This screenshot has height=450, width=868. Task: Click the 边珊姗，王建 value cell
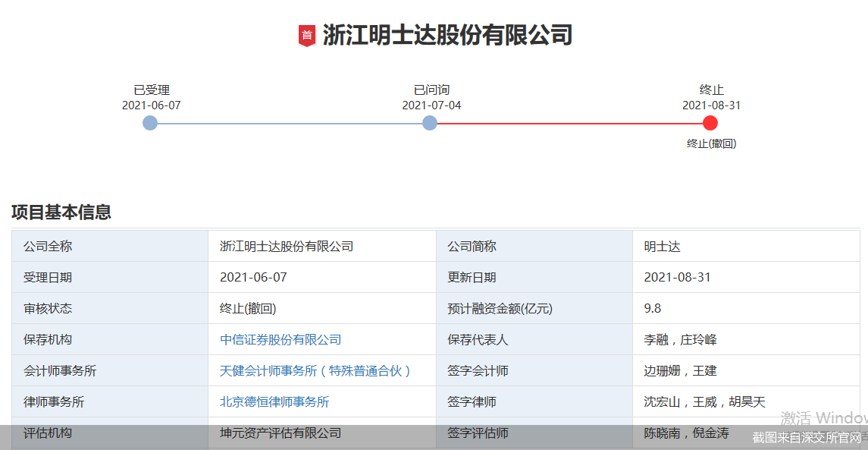(746, 370)
